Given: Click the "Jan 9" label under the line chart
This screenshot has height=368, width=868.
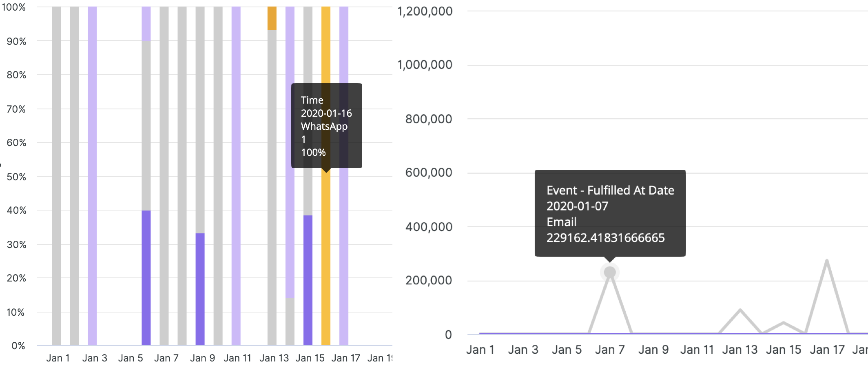Looking at the screenshot, I should (653, 350).
